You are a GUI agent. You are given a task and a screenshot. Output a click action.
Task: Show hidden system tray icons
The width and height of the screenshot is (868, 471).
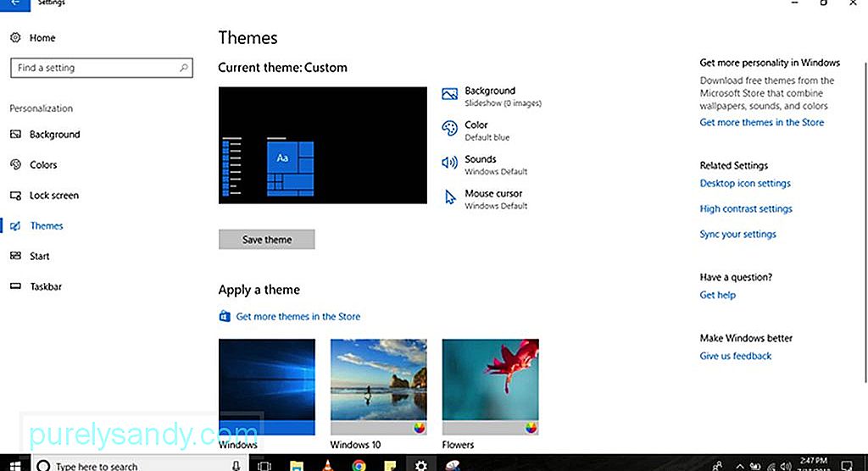pos(739,466)
